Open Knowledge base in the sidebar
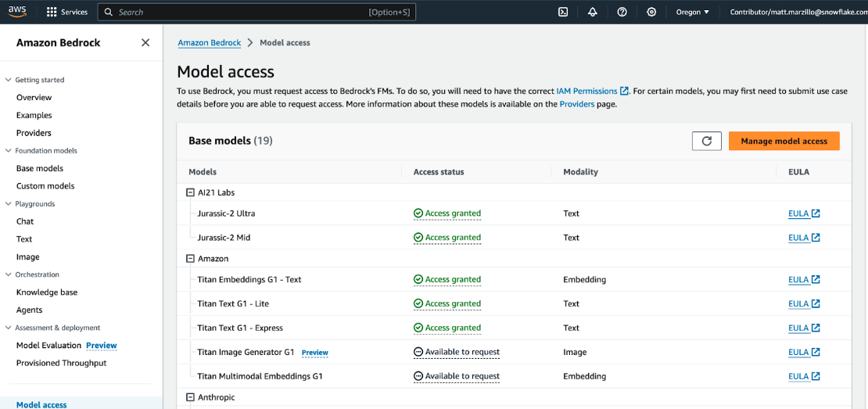 [x=47, y=292]
